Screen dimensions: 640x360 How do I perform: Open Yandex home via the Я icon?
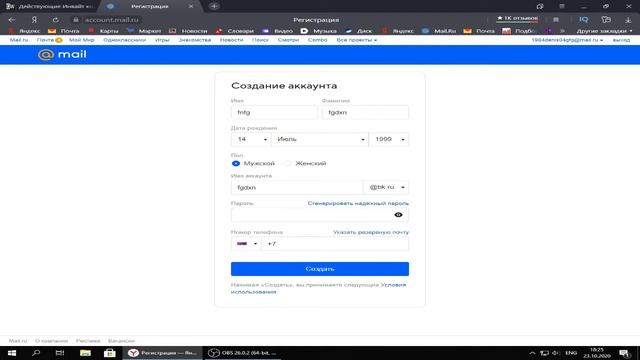pyautogui.click(x=34, y=20)
